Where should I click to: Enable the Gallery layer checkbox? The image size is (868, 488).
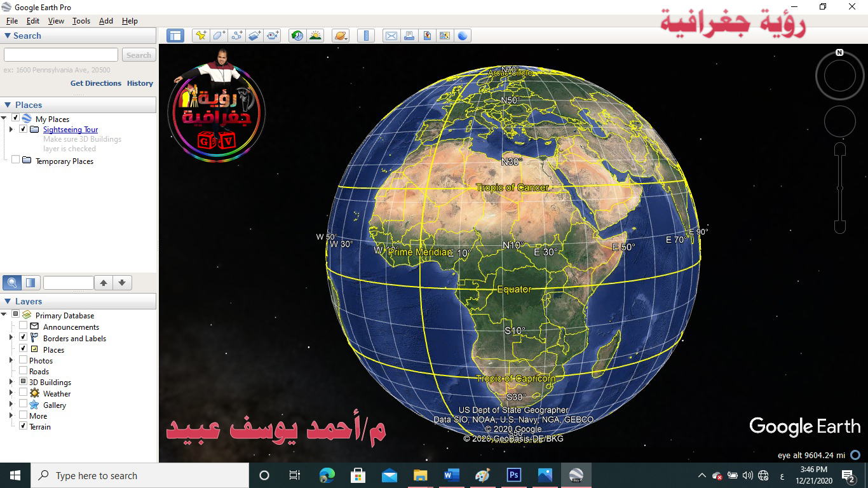[x=24, y=404]
